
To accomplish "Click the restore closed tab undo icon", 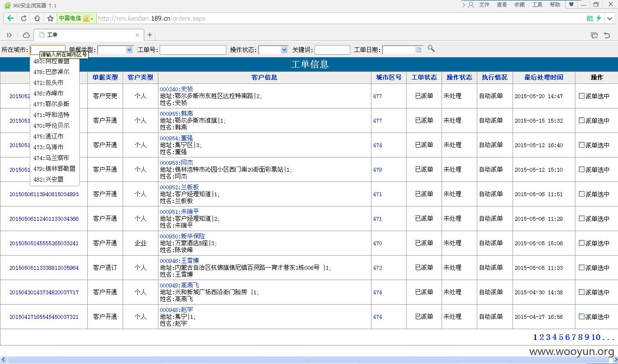I will pyautogui.click(x=607, y=35).
